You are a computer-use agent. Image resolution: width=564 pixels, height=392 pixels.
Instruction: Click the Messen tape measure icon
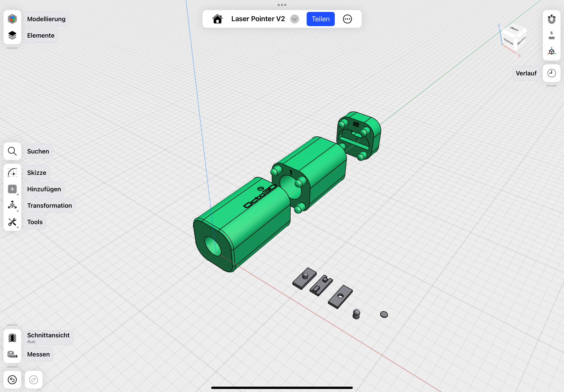pyautogui.click(x=12, y=354)
